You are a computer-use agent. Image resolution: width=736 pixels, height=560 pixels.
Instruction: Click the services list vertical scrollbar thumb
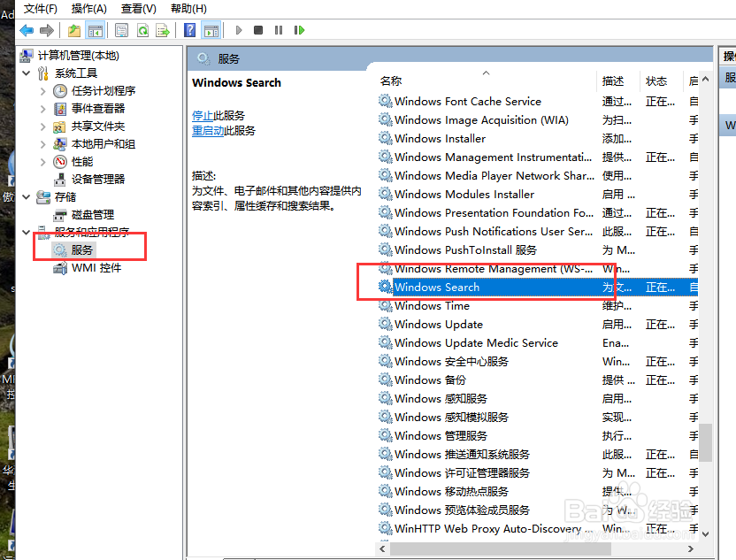point(705,442)
